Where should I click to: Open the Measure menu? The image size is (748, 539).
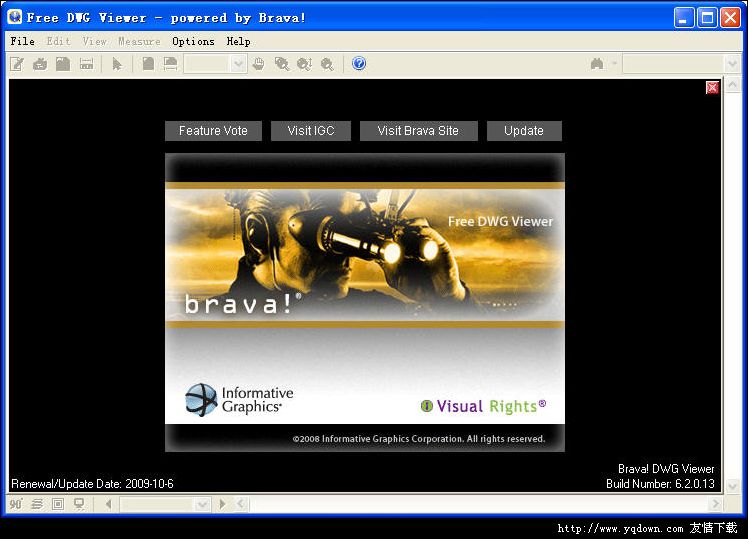(139, 41)
